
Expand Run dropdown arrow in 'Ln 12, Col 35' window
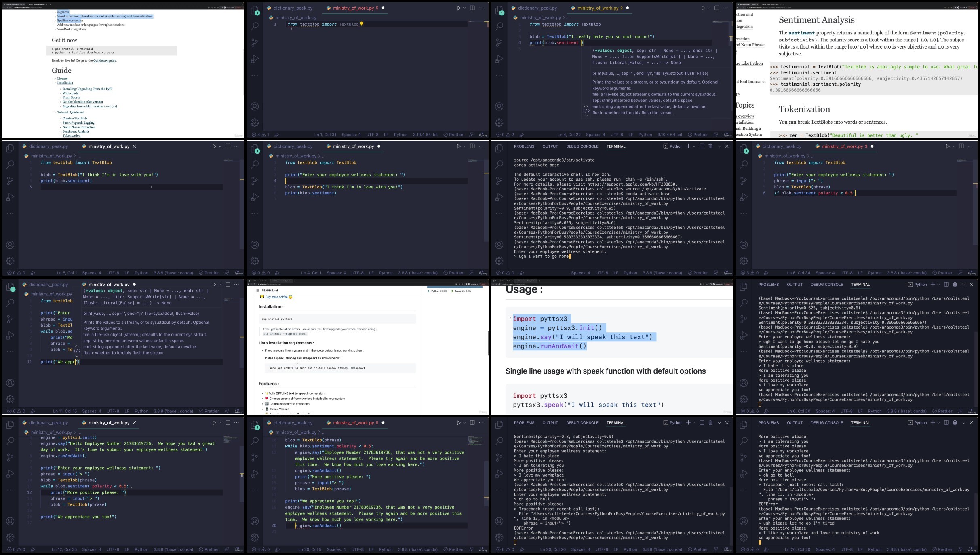(220, 423)
